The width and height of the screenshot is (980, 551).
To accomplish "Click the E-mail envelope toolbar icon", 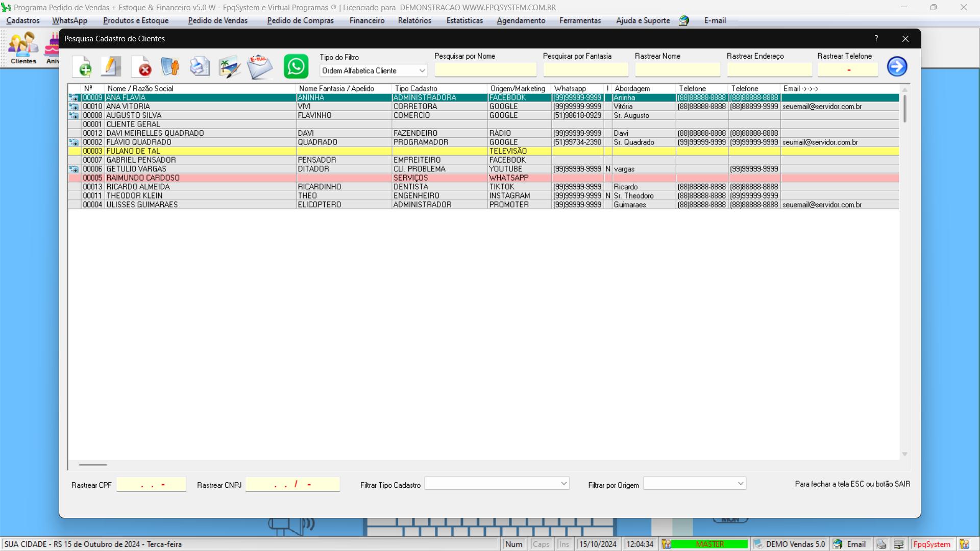I will [260, 67].
